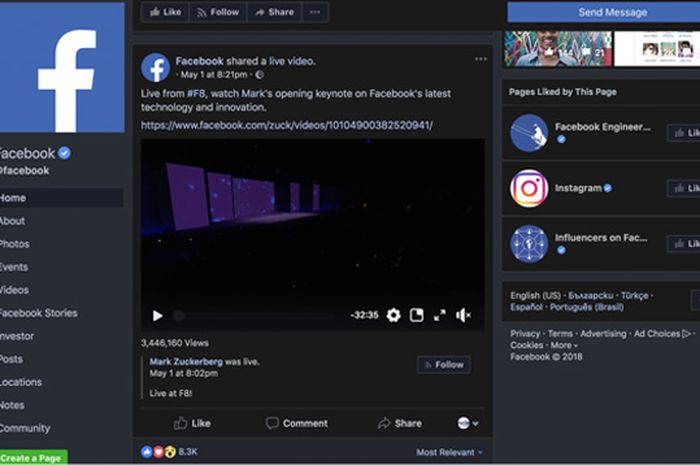Switch language to Español
Screen dimensions: 700x465
[526, 307]
